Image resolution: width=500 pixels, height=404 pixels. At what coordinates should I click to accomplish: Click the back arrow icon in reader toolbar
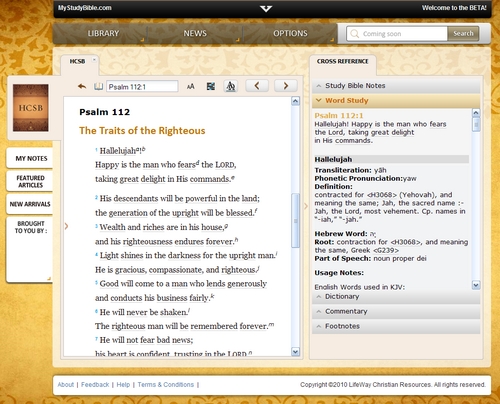click(x=82, y=87)
